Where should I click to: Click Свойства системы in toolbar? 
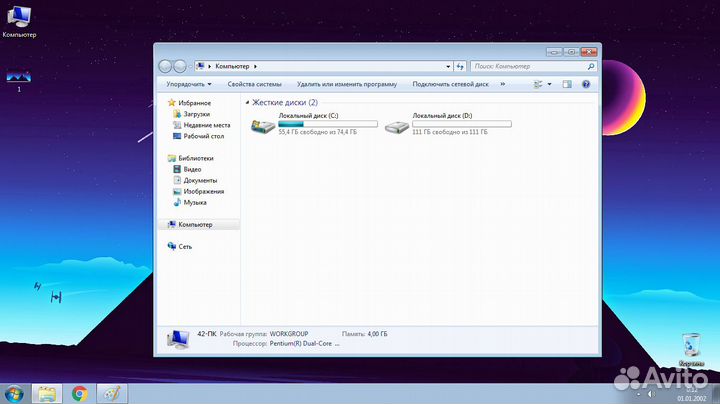254,85
